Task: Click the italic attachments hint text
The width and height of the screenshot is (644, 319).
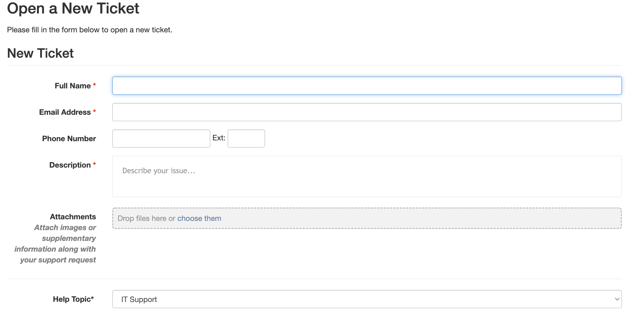Action: pos(58,244)
